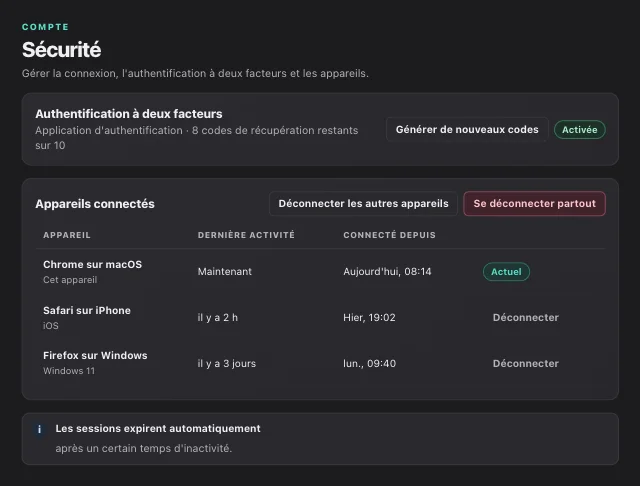640x486 pixels.
Task: Click the 'Actuel' badge on Chrome row
Action: (506, 272)
